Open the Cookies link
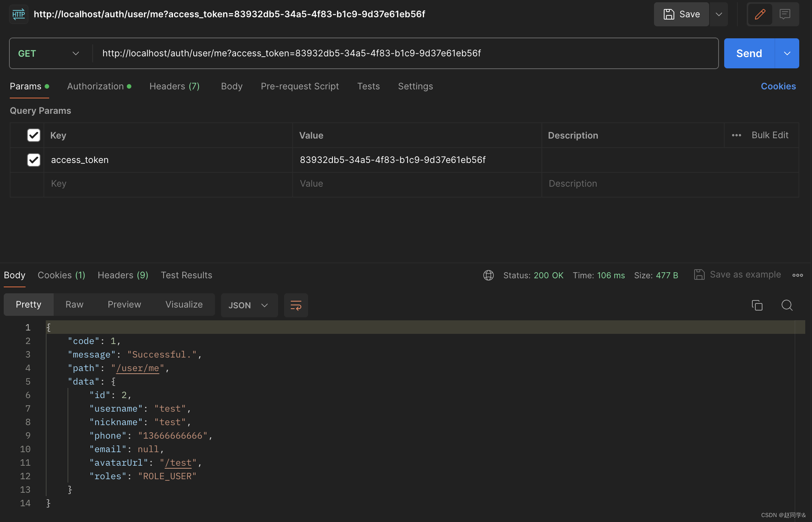This screenshot has width=812, height=522. click(x=778, y=86)
